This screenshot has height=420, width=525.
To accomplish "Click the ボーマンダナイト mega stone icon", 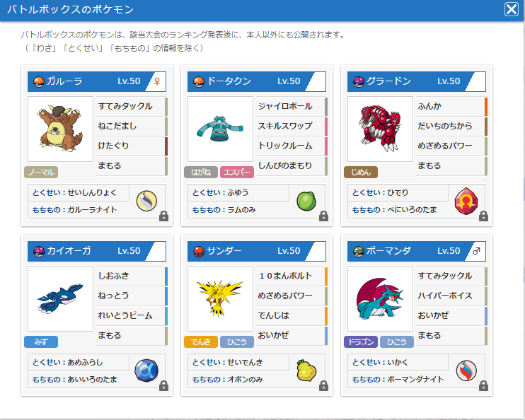I will coord(466,371).
